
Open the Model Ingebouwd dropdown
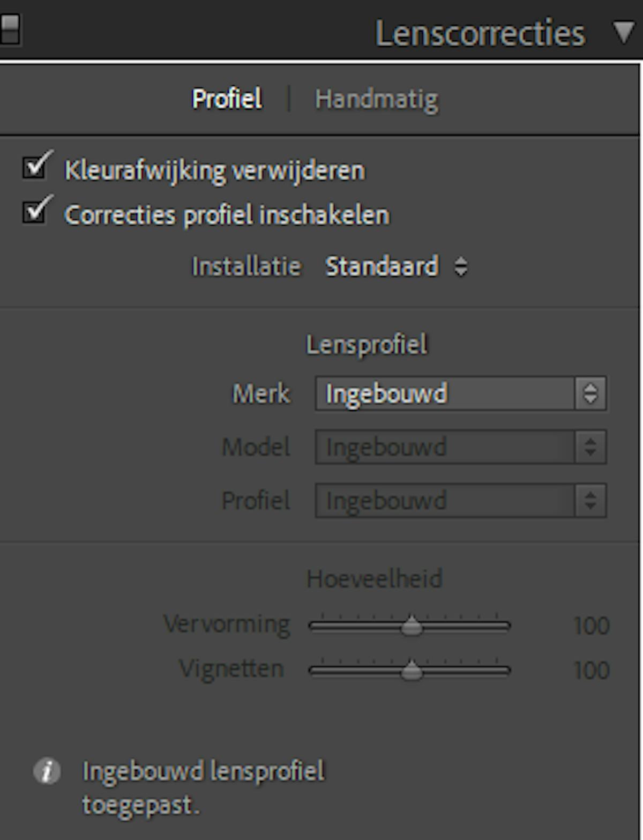tap(461, 447)
